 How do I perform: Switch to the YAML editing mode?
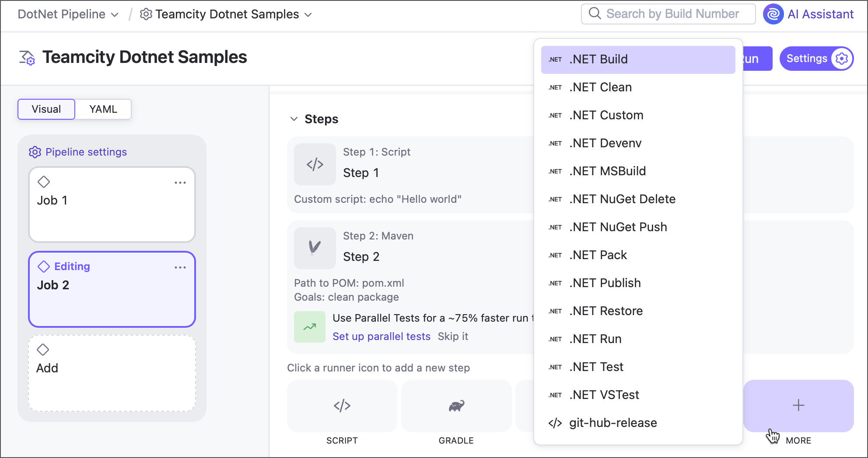(x=103, y=109)
